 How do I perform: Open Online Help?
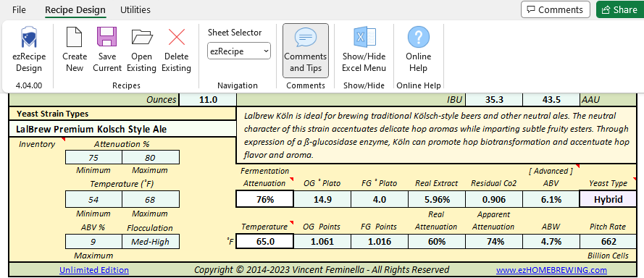[418, 50]
